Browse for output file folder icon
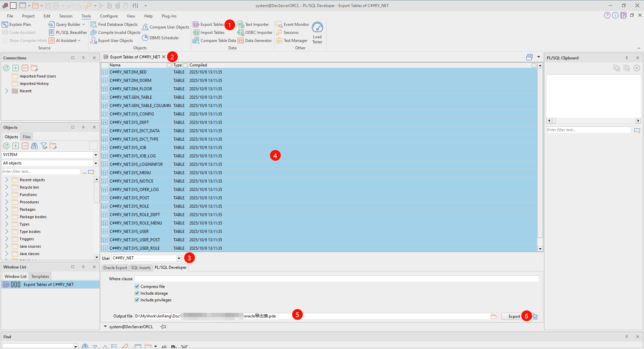The width and height of the screenshot is (644, 349). point(493,316)
